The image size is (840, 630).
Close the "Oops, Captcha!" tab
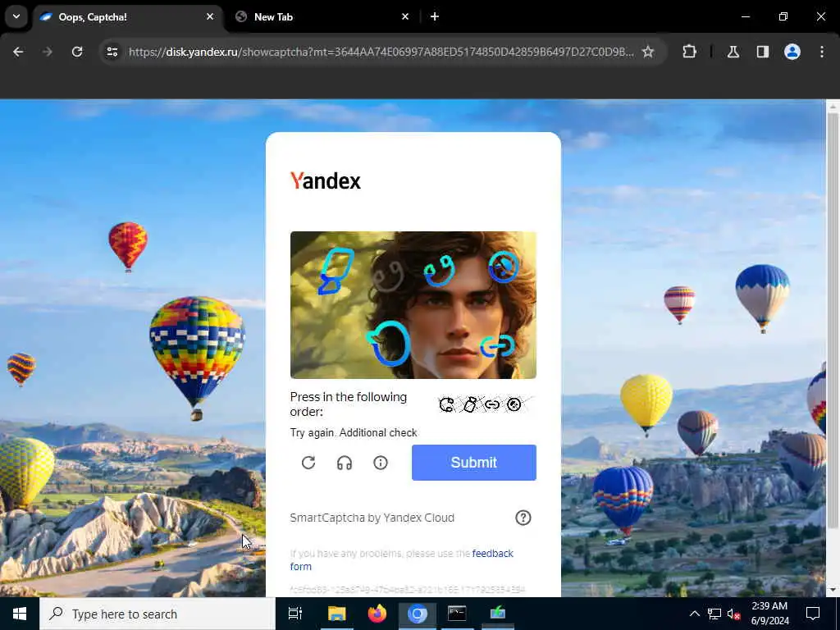(x=210, y=16)
